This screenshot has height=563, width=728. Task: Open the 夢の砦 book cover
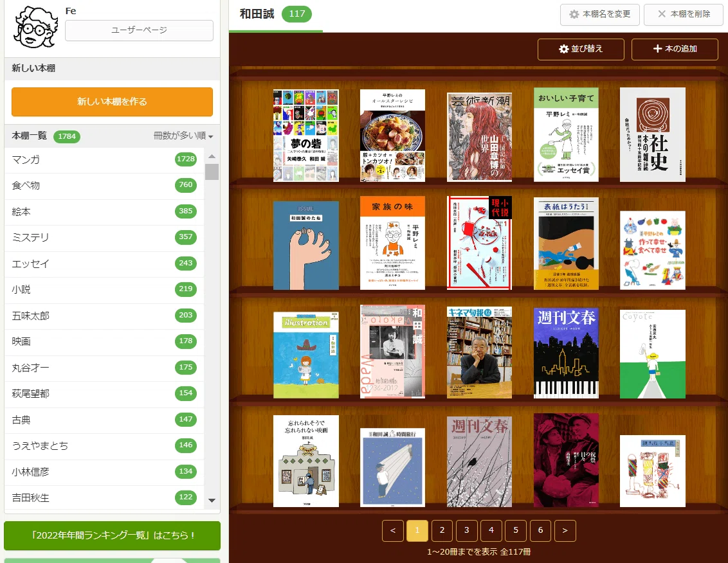(306, 135)
